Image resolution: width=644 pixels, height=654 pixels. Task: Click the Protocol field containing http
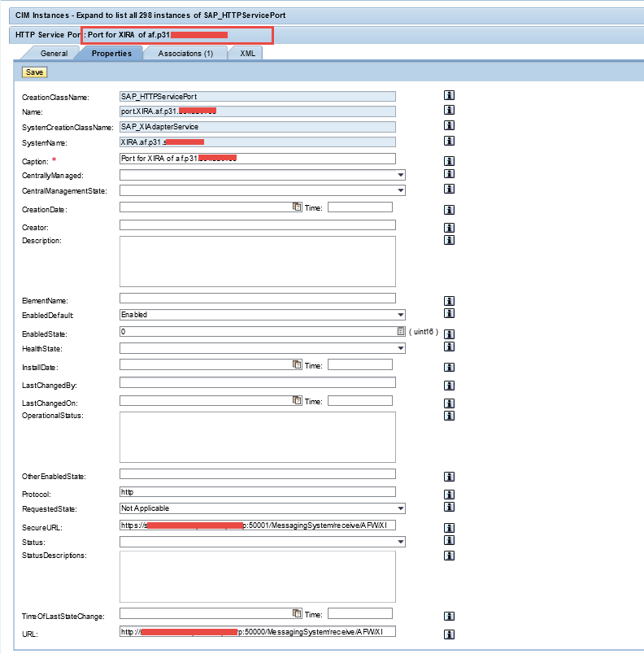pos(258,492)
